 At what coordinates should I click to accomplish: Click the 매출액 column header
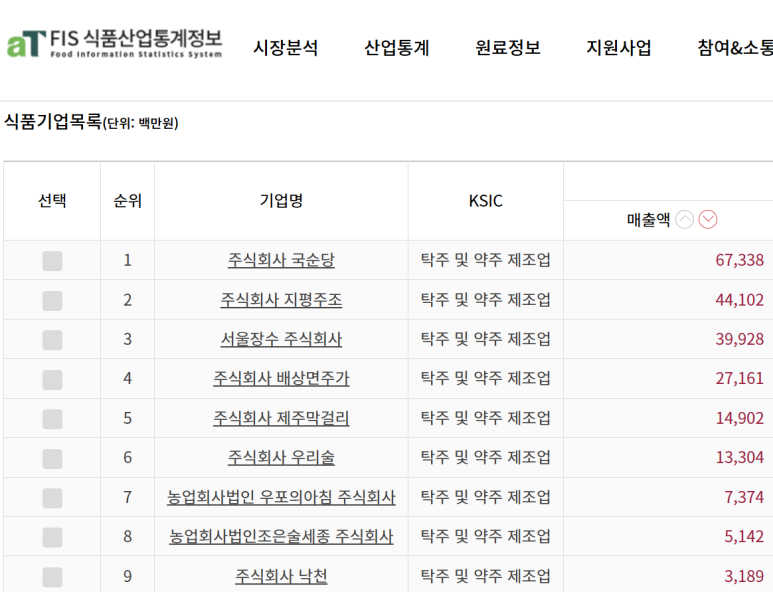point(648,219)
